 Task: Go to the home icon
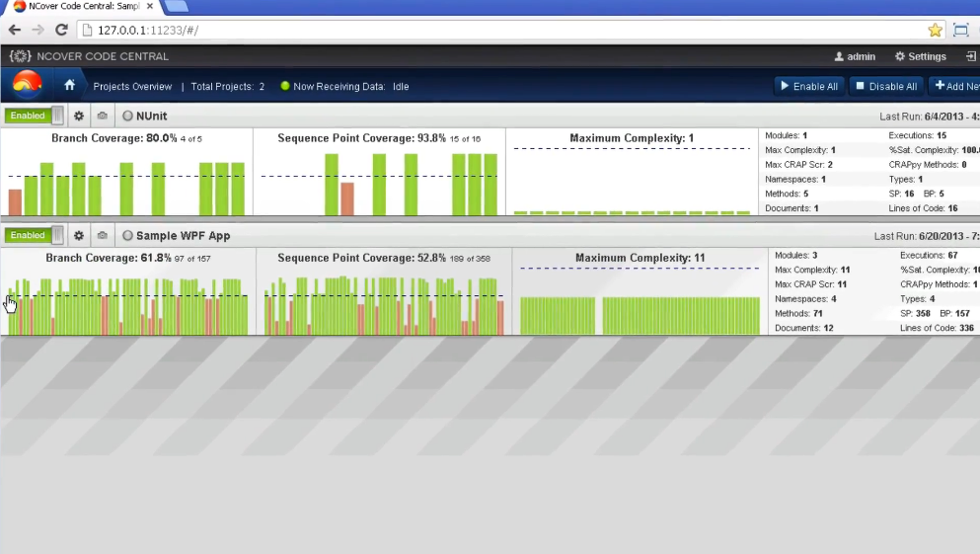pyautogui.click(x=69, y=85)
